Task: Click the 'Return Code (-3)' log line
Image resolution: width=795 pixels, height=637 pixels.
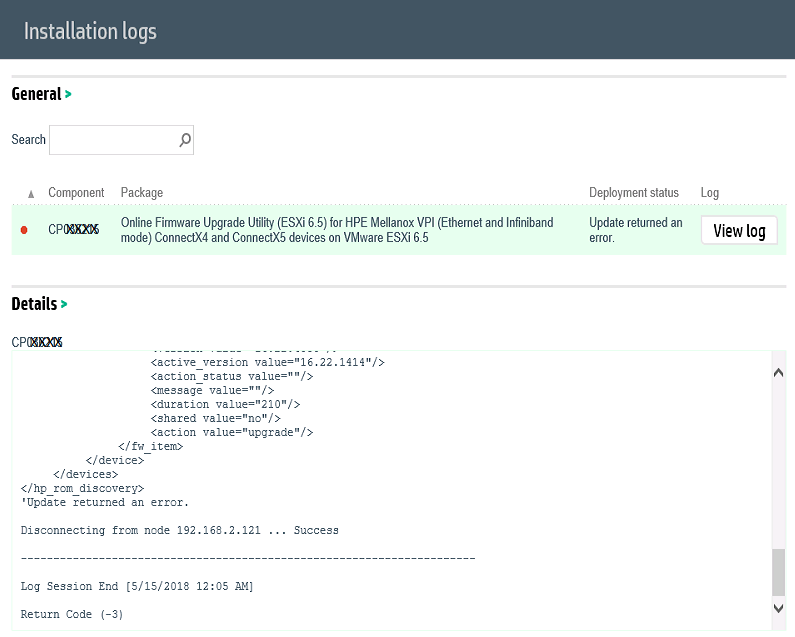Action: click(x=72, y=614)
